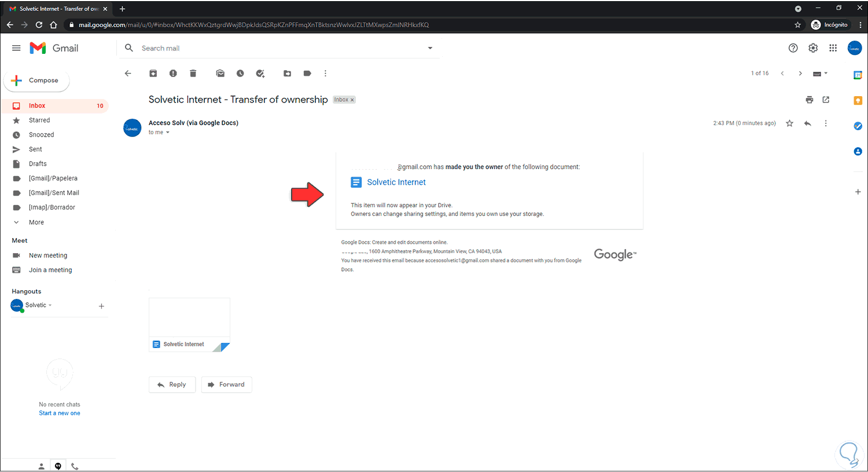Open the Solvetic Internet document link
This screenshot has height=472, width=868.
point(396,182)
